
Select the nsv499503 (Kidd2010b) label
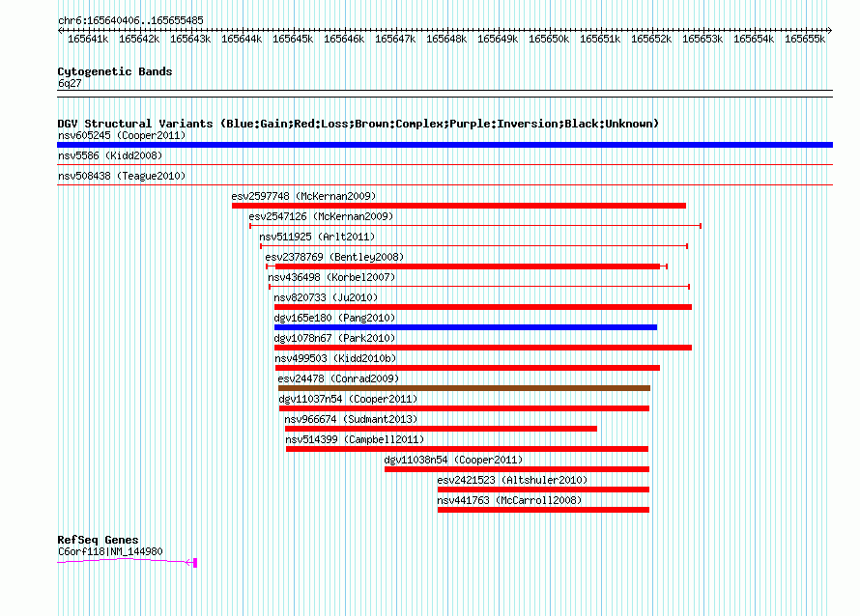coord(335,358)
